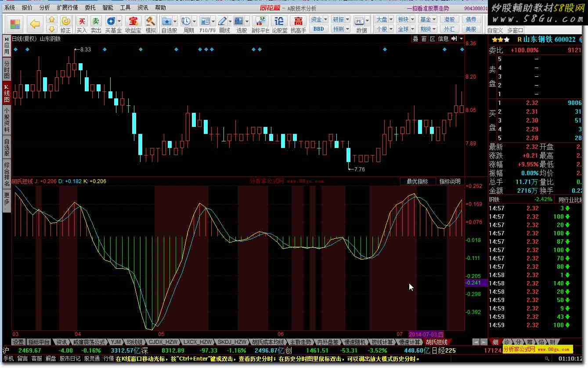The height and width of the screenshot is (368, 588).
Task: Open the 买基金 fund purchase icon
Action: point(111,25)
